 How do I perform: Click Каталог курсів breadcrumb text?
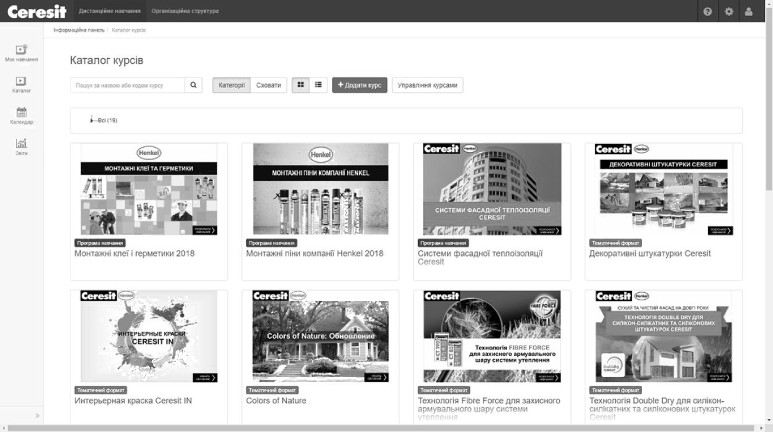tap(129, 30)
